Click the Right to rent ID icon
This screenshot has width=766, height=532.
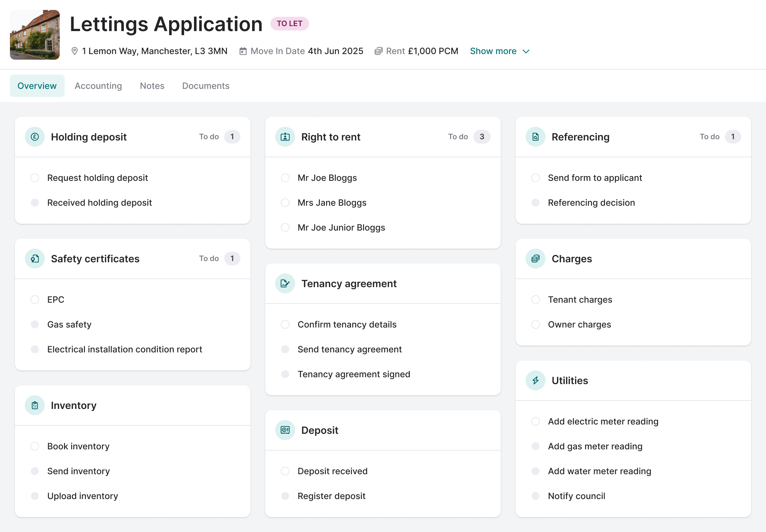285,137
